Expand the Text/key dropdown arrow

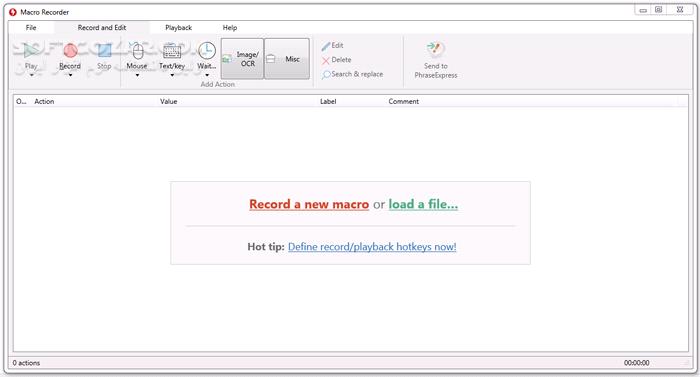(x=172, y=75)
